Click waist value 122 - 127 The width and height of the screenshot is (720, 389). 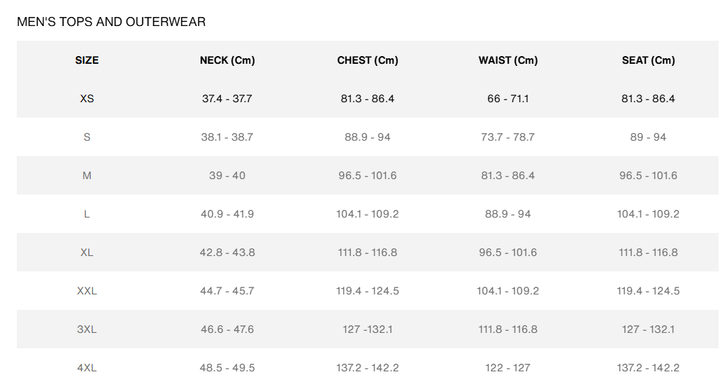(508, 368)
